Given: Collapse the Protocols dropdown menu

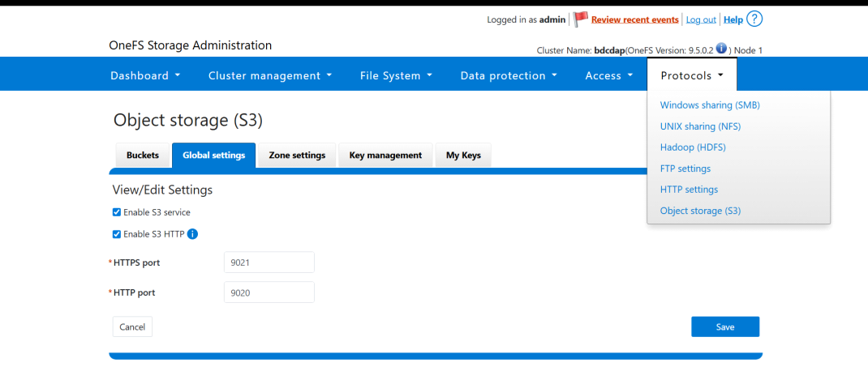Looking at the screenshot, I should coord(692,75).
